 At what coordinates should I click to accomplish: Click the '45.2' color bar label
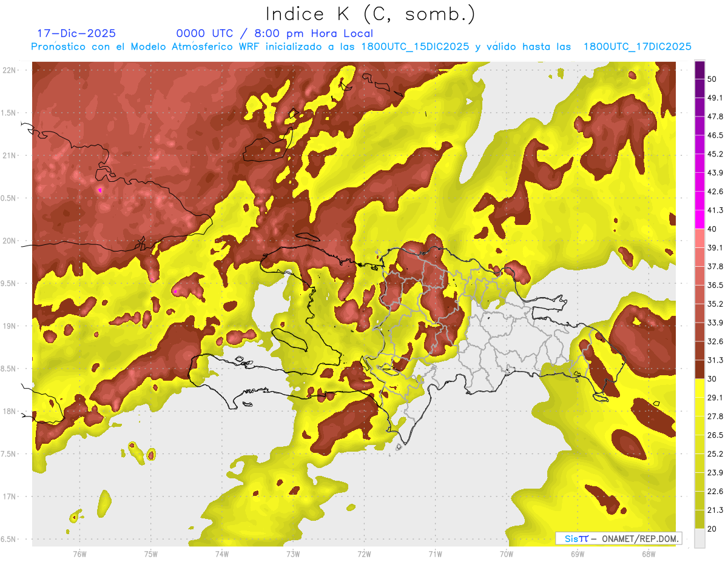(x=715, y=153)
